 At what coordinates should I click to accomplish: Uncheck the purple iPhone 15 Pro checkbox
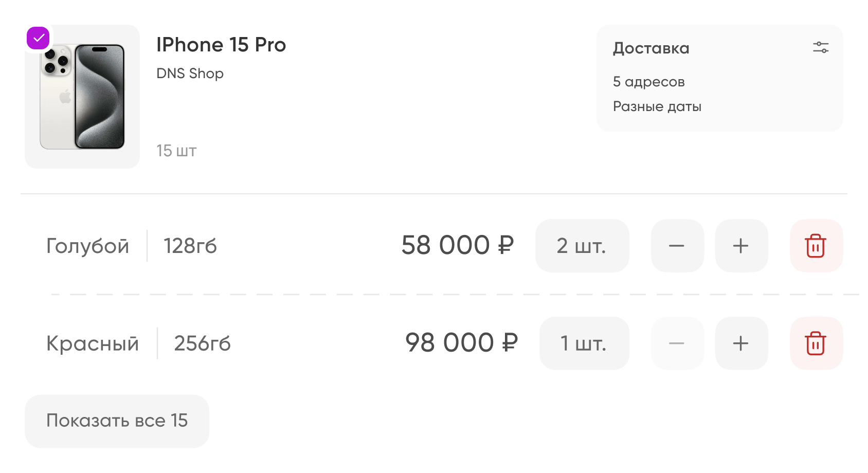pos(38,38)
